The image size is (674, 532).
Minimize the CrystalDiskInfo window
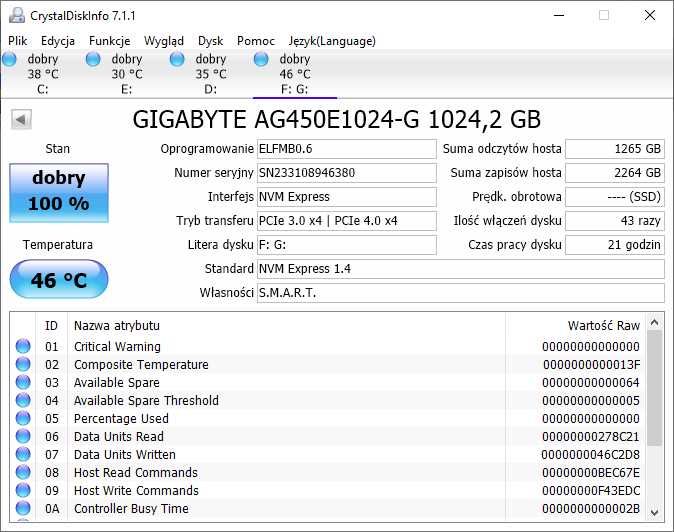559,15
